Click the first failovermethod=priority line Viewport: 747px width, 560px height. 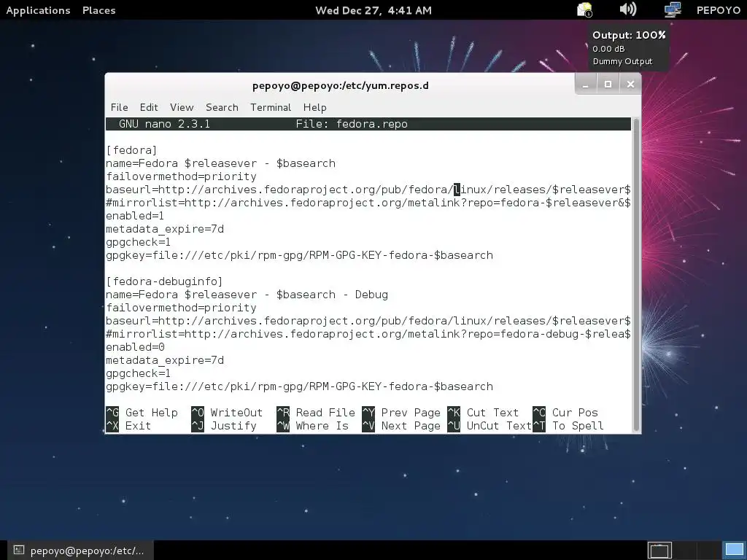pos(181,176)
